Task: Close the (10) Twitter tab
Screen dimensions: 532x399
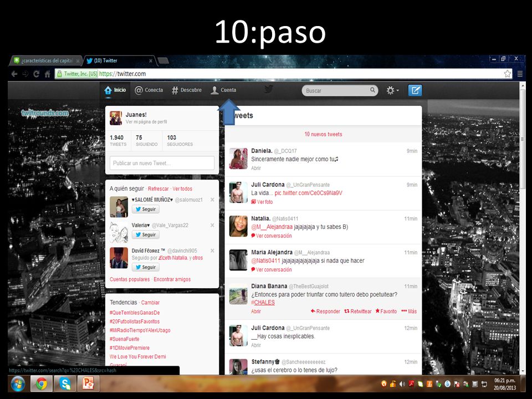Action: click(151, 61)
